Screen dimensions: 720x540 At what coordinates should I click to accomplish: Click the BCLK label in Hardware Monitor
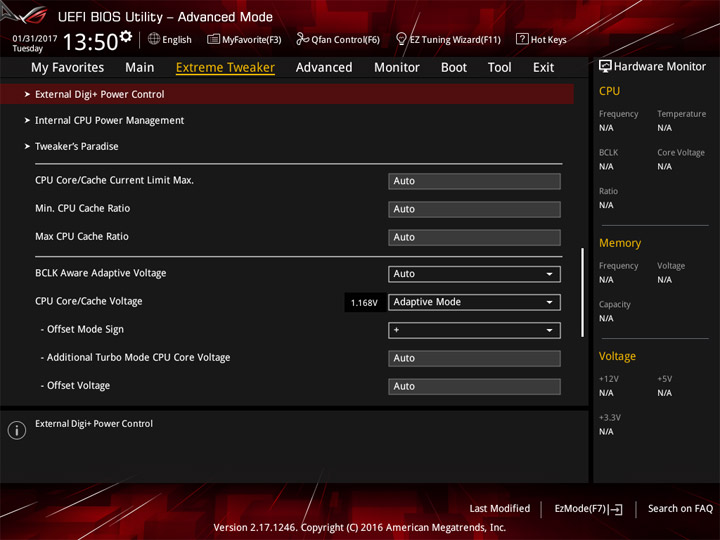[x=608, y=152]
